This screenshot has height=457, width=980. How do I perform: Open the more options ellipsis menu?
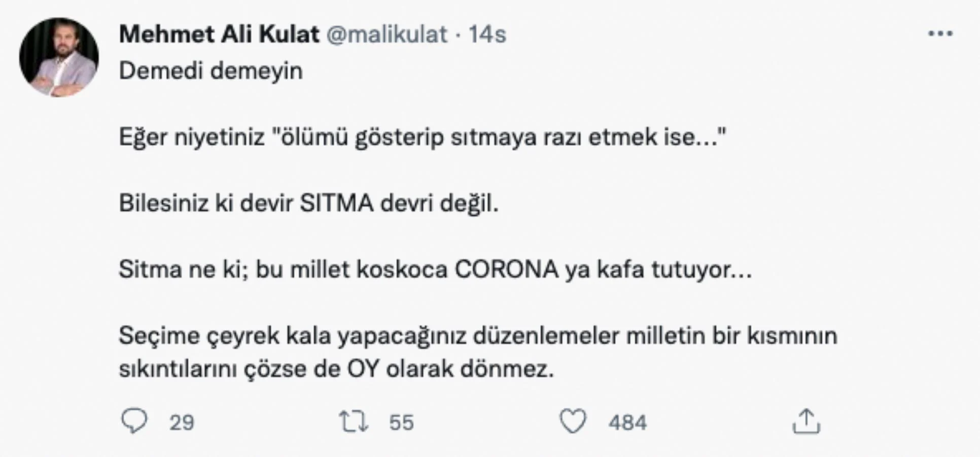(940, 34)
